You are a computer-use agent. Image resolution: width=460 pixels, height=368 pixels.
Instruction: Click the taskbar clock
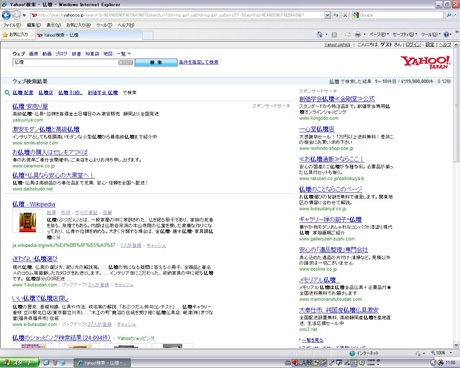[x=451, y=363]
